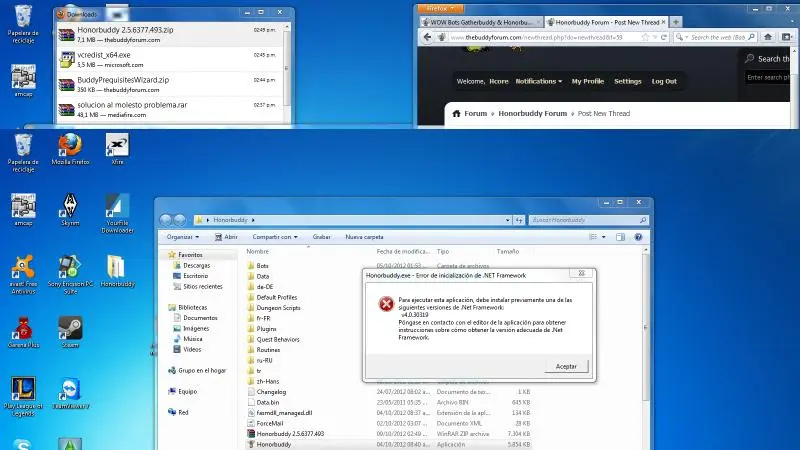Select avast Free Antivirus desktop icon

23,274
